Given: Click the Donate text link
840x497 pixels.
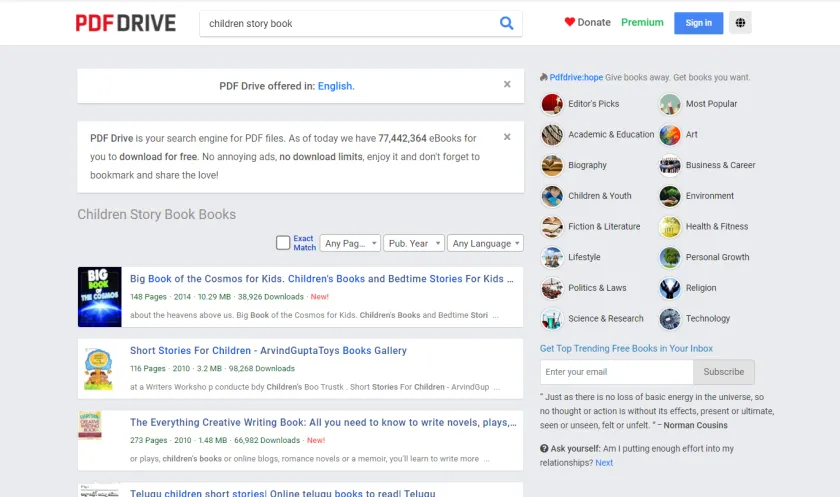Looking at the screenshot, I should [594, 22].
